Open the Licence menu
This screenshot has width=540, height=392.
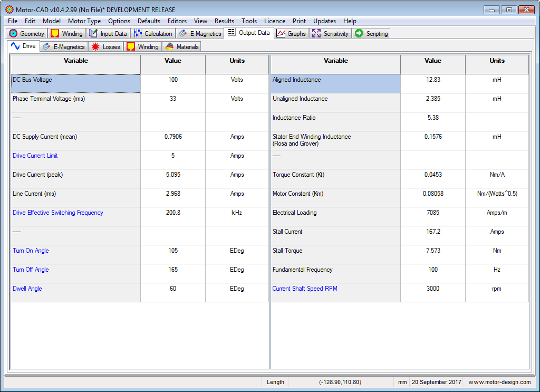(274, 21)
